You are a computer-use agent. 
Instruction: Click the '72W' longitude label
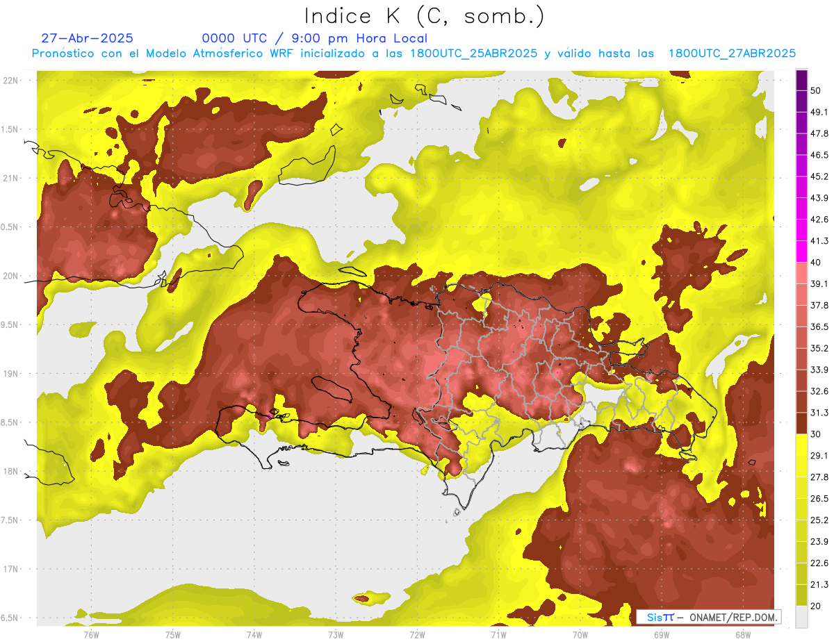pos(417,635)
